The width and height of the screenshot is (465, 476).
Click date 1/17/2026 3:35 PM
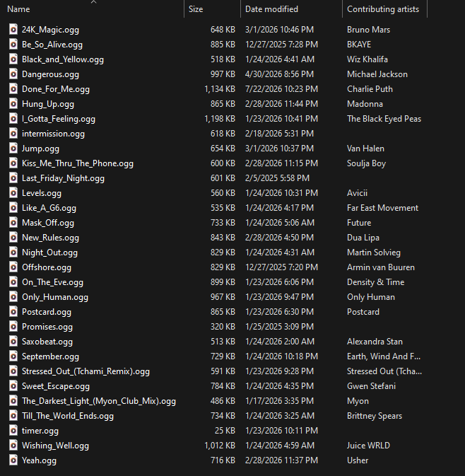(x=279, y=401)
